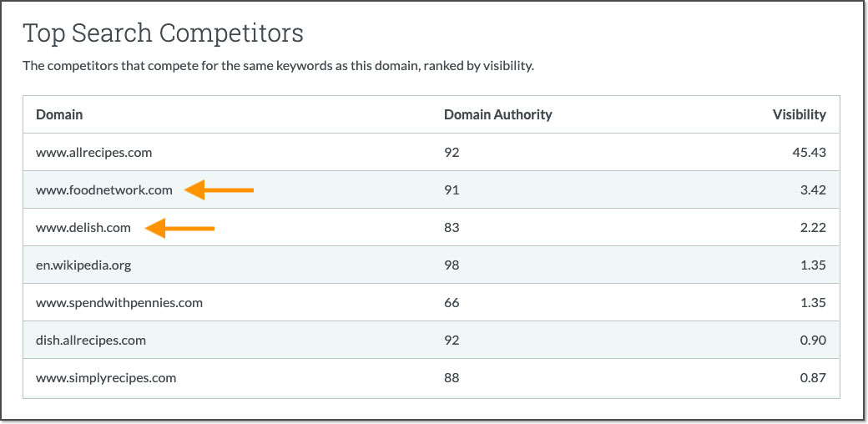Click Domain Authority value 66
Screen dimensions: 868x424
[x=452, y=303]
